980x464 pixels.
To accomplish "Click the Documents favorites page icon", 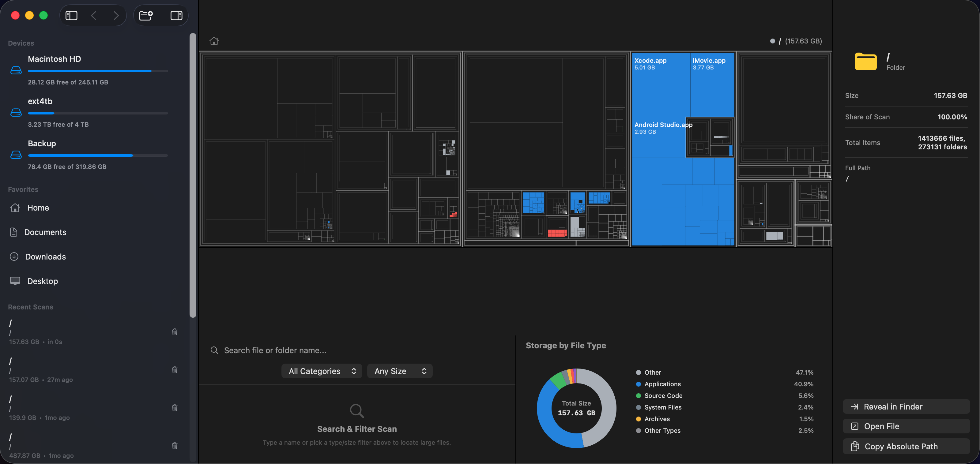I will 14,232.
